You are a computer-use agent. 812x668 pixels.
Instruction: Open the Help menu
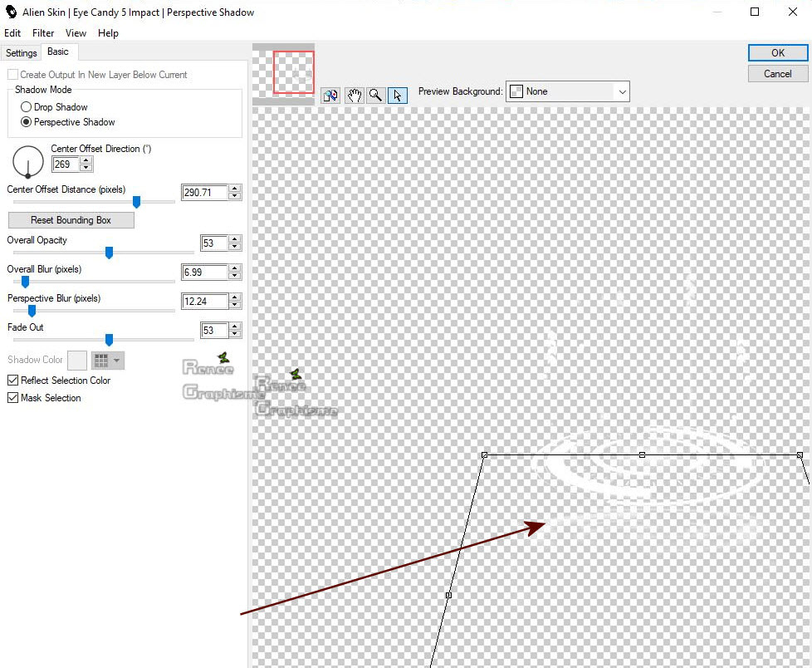tap(108, 33)
